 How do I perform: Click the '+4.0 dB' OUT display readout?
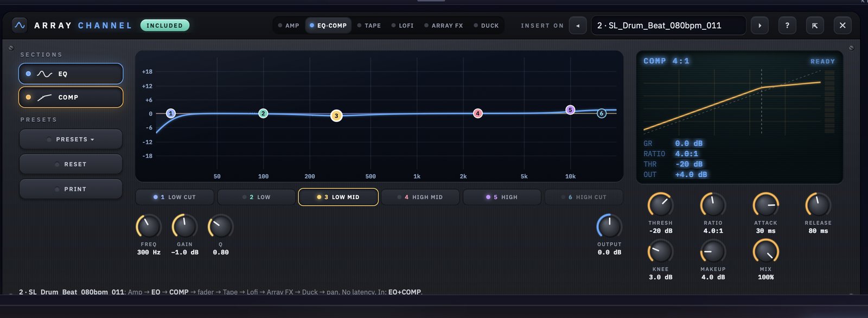click(x=691, y=174)
